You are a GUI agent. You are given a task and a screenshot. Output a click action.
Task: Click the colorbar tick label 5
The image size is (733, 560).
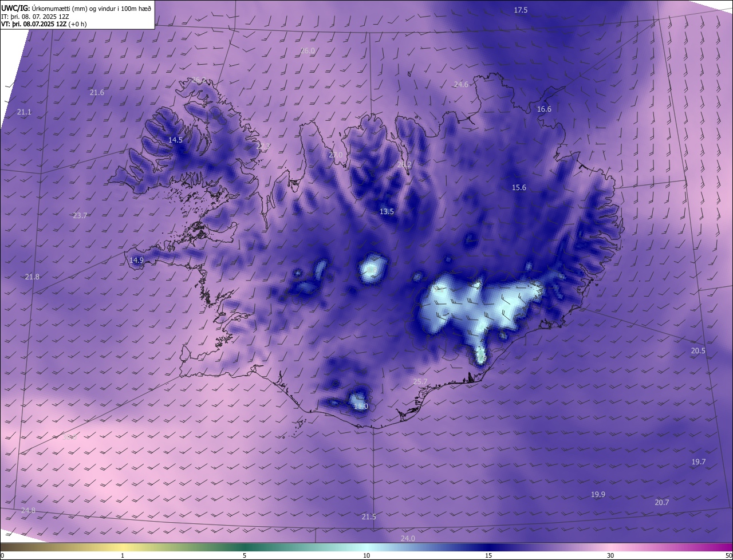[245, 555]
